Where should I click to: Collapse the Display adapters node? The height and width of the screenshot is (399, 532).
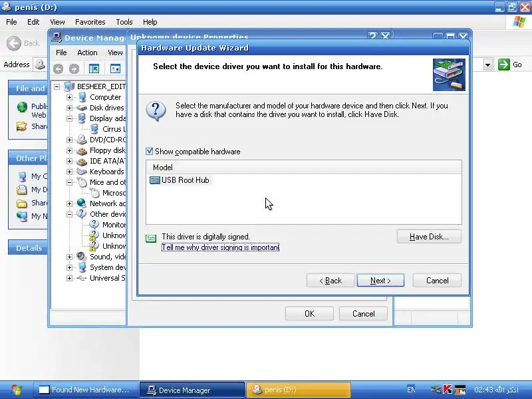70,118
